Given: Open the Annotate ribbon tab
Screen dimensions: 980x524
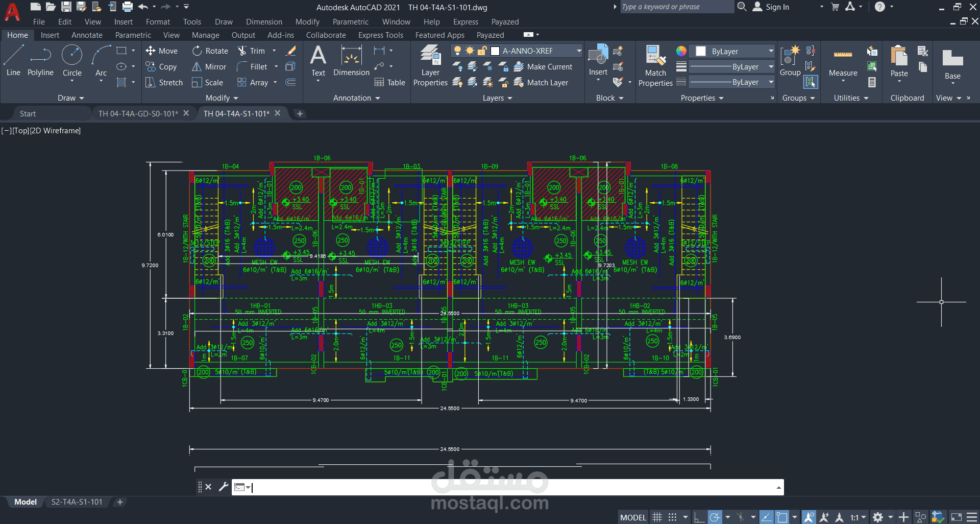Looking at the screenshot, I should (x=87, y=35).
